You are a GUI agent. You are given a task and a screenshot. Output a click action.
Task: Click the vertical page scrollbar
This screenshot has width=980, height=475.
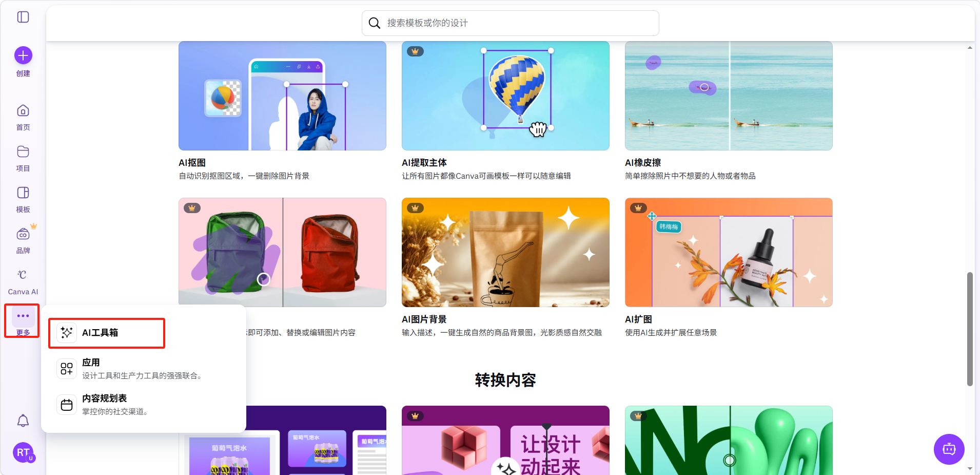pos(970,329)
